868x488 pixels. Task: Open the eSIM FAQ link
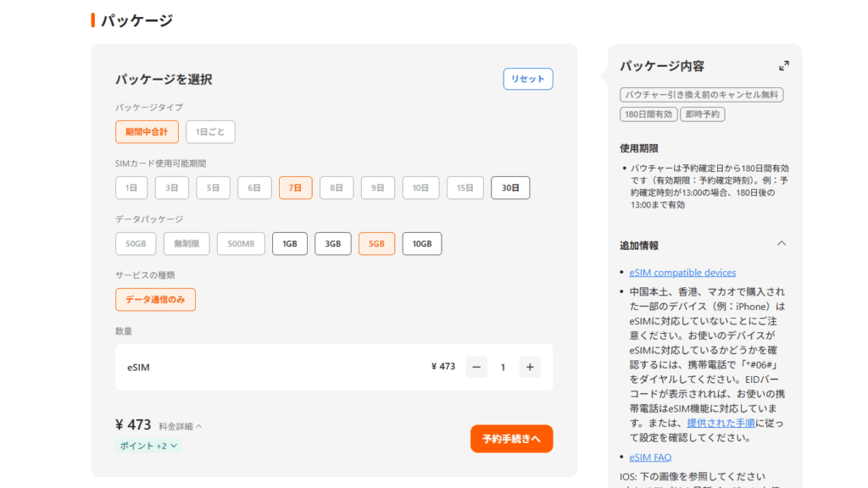click(650, 457)
